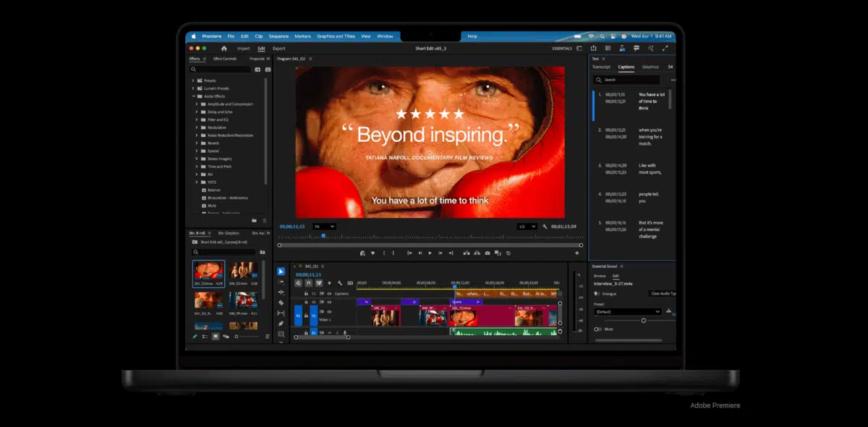Toggle the Snap magnet icon in the timeline
Image resolution: width=868 pixels, height=427 pixels.
[309, 283]
